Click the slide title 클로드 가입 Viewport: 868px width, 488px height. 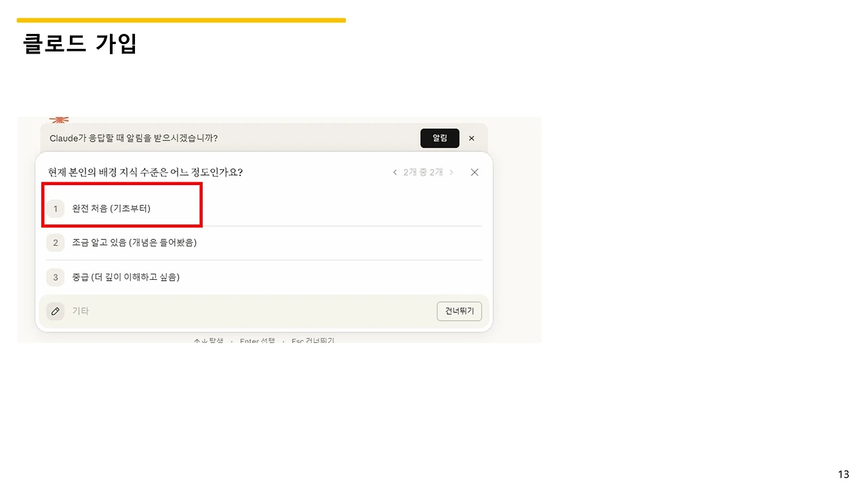[x=80, y=44]
